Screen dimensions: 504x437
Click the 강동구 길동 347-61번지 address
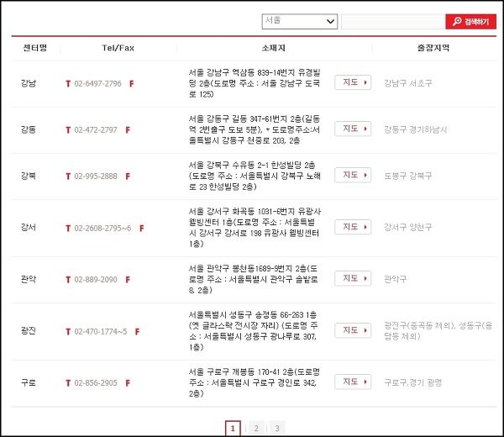point(255,129)
